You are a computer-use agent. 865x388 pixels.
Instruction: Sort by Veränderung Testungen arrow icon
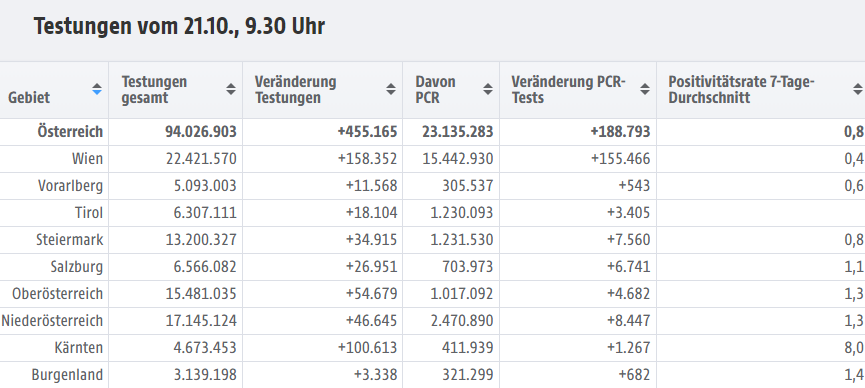[x=391, y=89]
